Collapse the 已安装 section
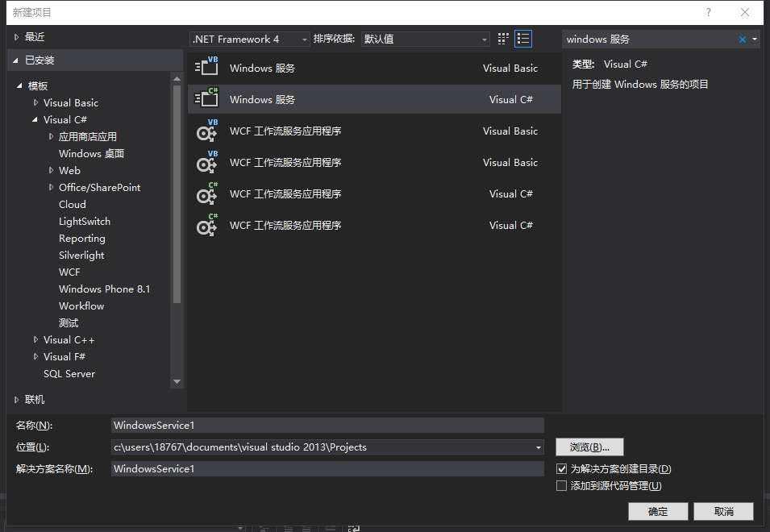The height and width of the screenshot is (532, 770). coord(15,60)
